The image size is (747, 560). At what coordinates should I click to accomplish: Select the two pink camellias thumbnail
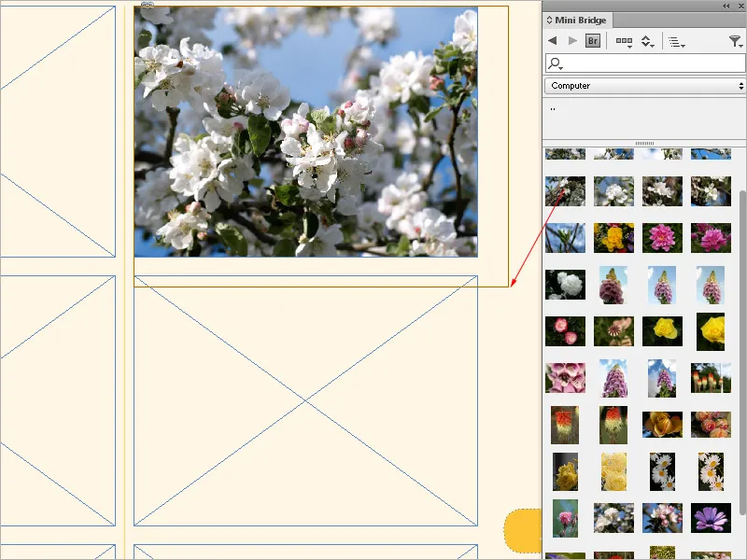coord(565,331)
